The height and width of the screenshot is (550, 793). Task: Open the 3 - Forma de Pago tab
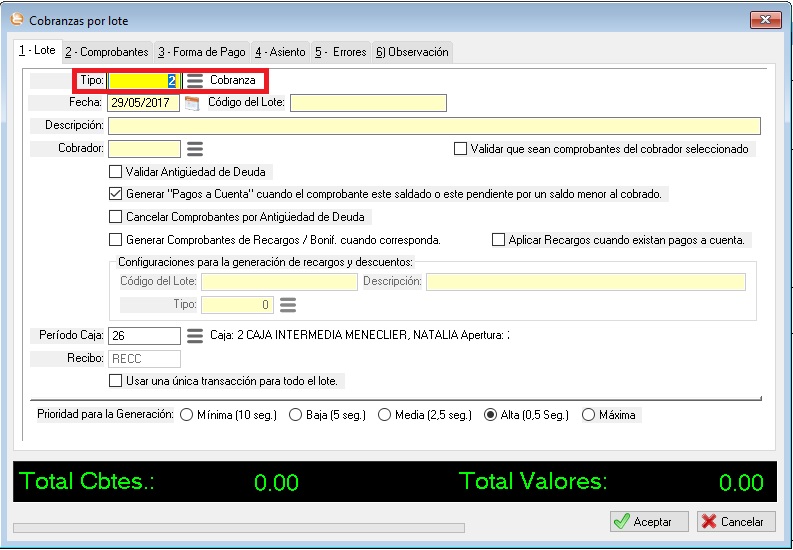201,52
